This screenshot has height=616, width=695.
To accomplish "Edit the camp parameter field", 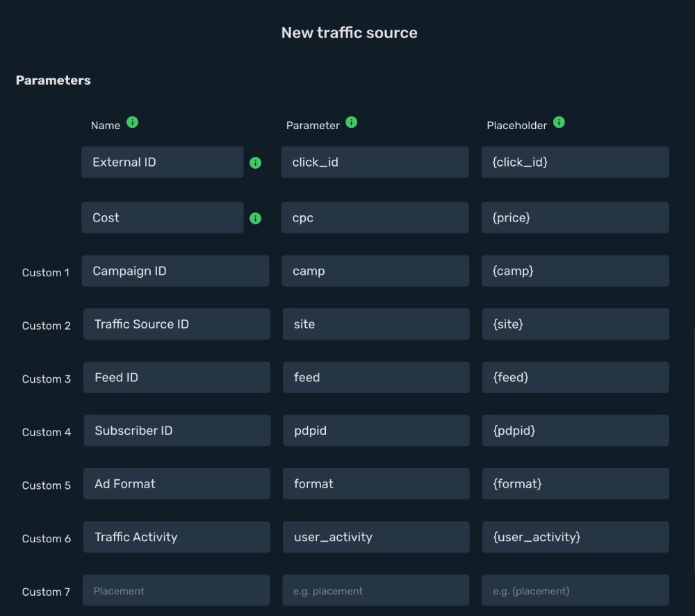I will pyautogui.click(x=375, y=271).
